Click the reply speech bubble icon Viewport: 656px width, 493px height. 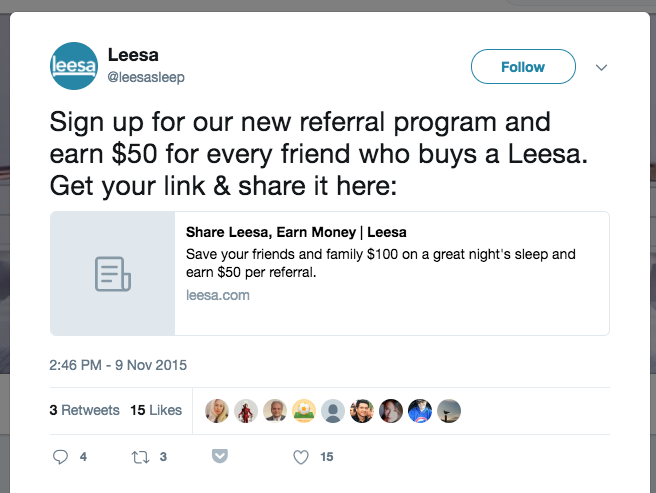point(60,457)
